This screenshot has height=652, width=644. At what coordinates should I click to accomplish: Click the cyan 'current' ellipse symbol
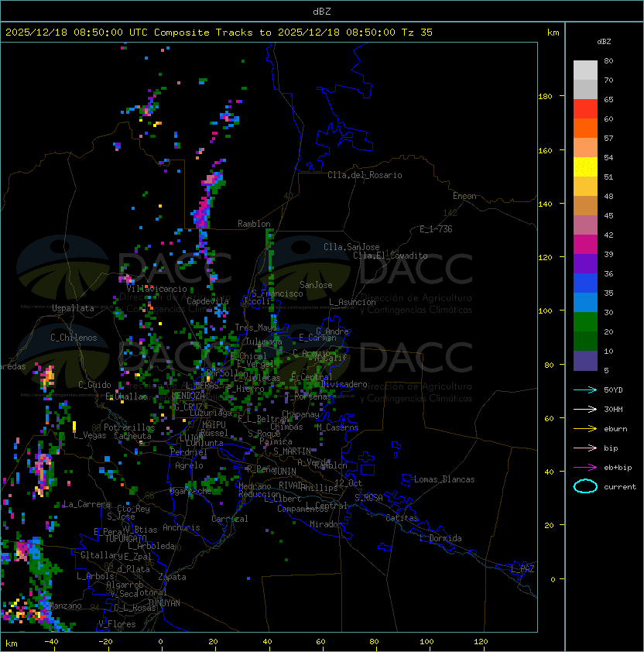pos(585,486)
